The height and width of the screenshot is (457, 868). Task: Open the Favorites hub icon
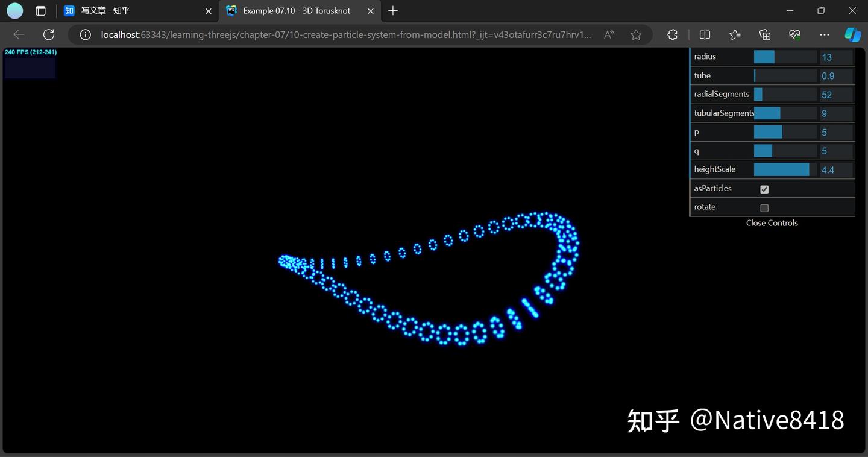tap(735, 34)
